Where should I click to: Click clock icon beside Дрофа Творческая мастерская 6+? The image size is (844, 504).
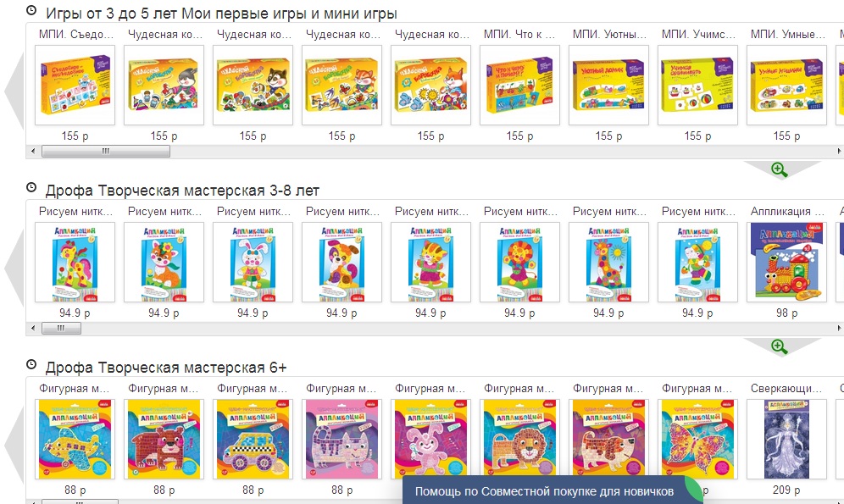point(31,364)
